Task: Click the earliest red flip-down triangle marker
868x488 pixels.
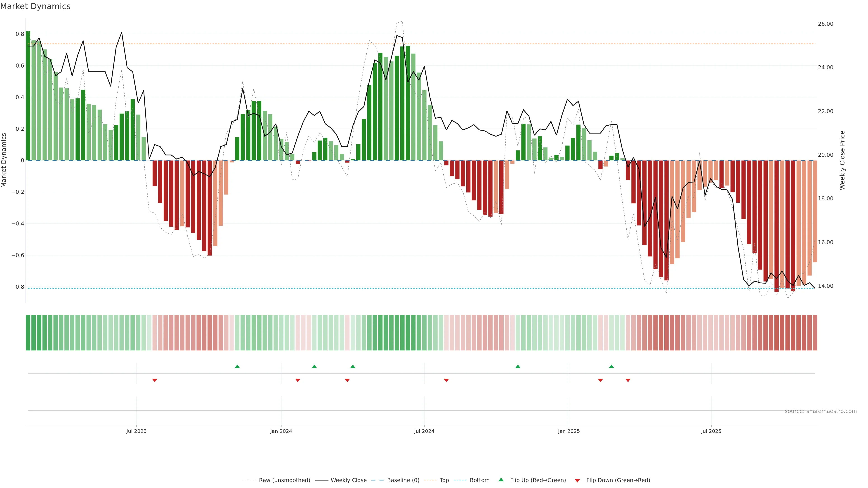Action: point(155,380)
